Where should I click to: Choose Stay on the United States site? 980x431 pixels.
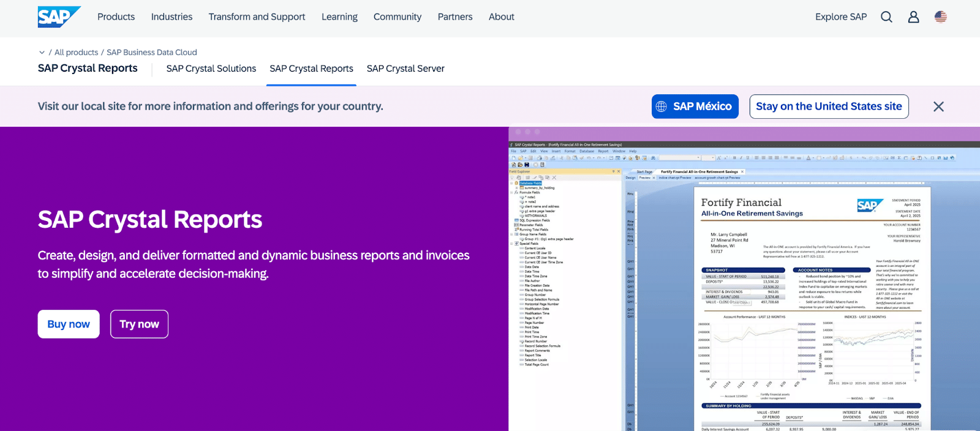829,107
